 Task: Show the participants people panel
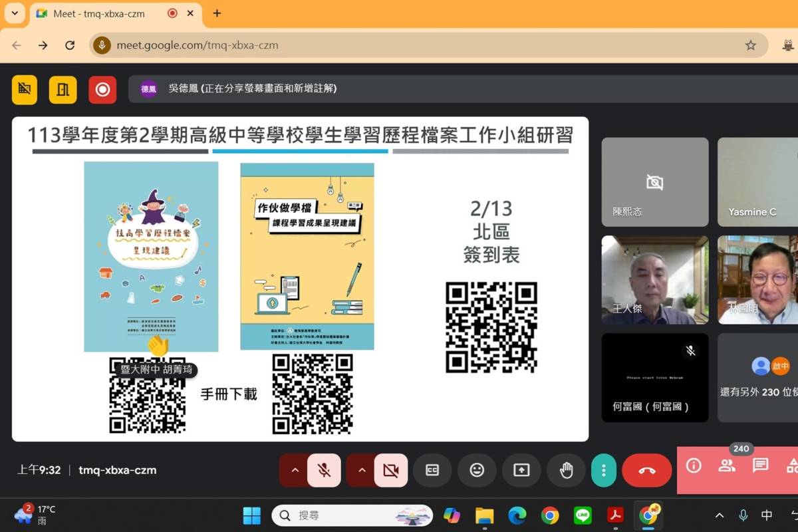coord(727,465)
